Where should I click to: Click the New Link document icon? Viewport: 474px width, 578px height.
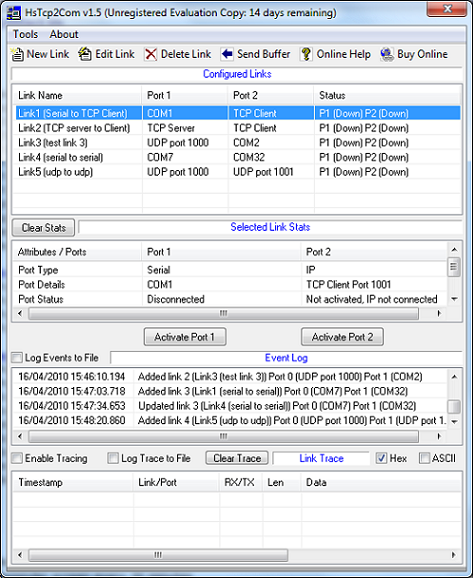click(x=17, y=55)
